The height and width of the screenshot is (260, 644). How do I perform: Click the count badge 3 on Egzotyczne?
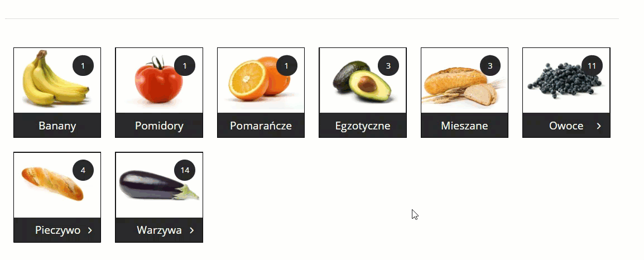pos(388,65)
